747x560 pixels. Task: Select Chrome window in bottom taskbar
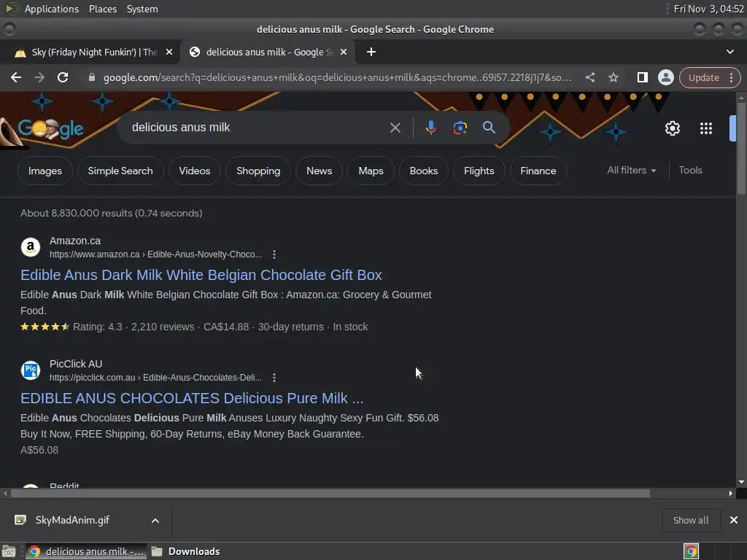86,551
